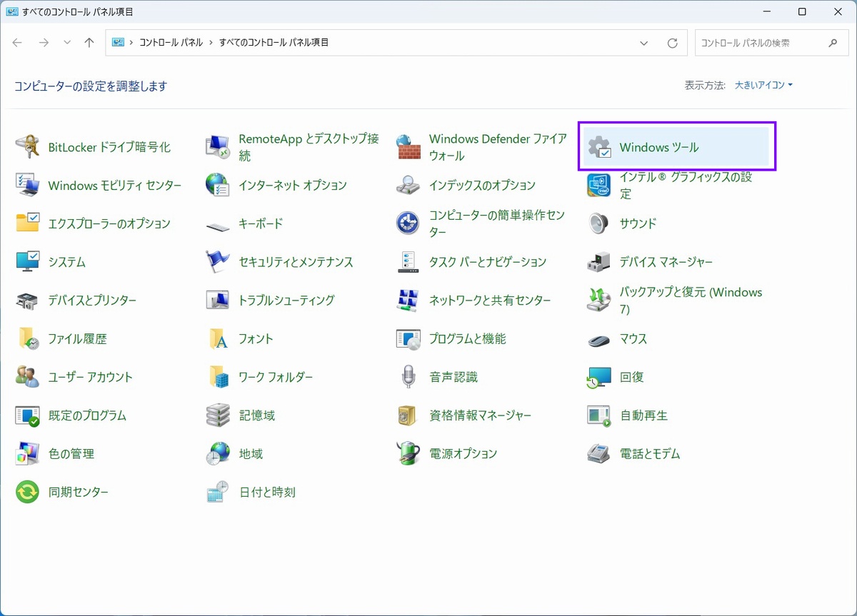Screen dimensions: 857x616
Task: Click the search magnifier icon
Action: [x=833, y=43]
